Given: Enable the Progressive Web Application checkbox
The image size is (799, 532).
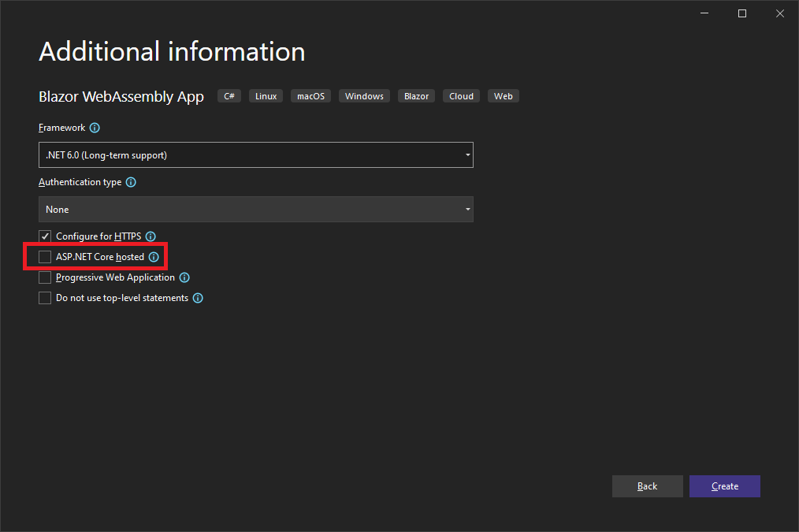Looking at the screenshot, I should click(45, 277).
